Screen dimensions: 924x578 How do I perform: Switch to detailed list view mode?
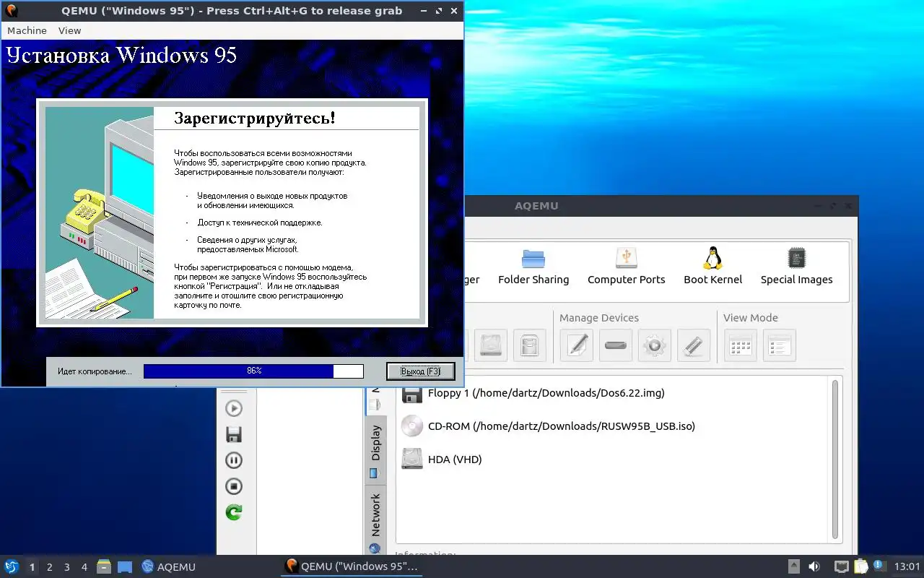click(x=779, y=345)
